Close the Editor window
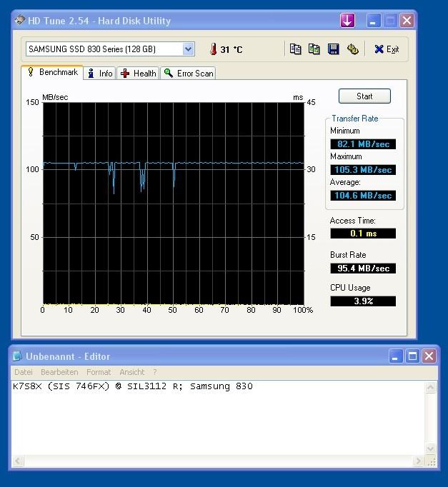 (x=429, y=356)
